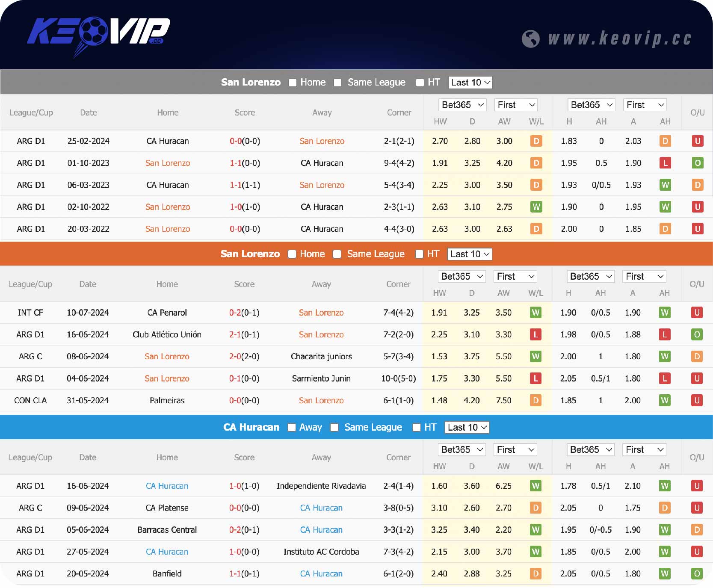Image resolution: width=713 pixels, height=588 pixels.
Task: Click the 0-2(0-1) score of Barracas Central match
Action: click(x=244, y=530)
